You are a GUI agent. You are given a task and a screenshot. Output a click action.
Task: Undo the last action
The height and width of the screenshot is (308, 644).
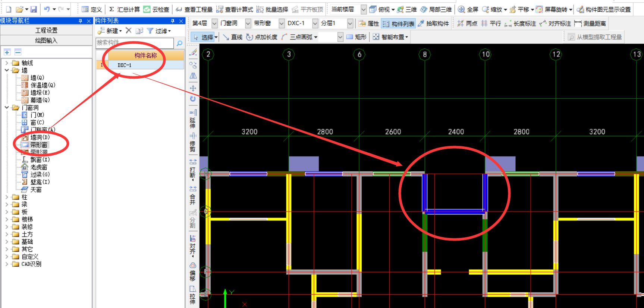(47, 9)
